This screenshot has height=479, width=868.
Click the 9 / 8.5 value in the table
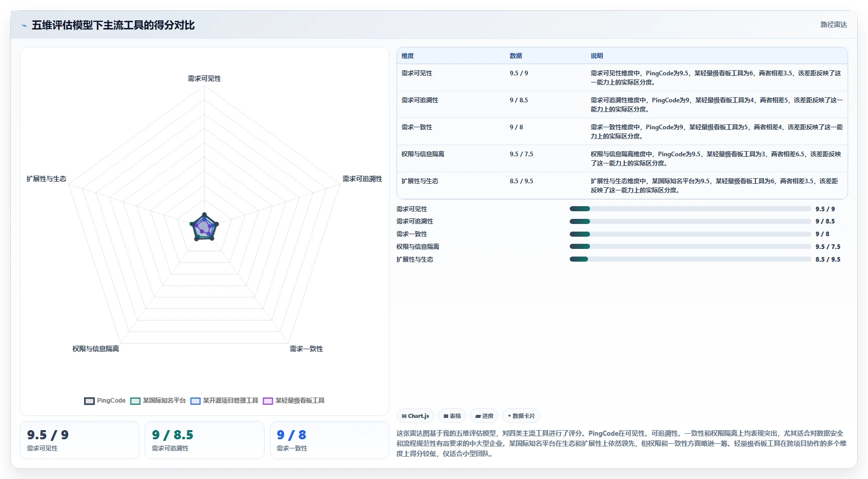(519, 100)
